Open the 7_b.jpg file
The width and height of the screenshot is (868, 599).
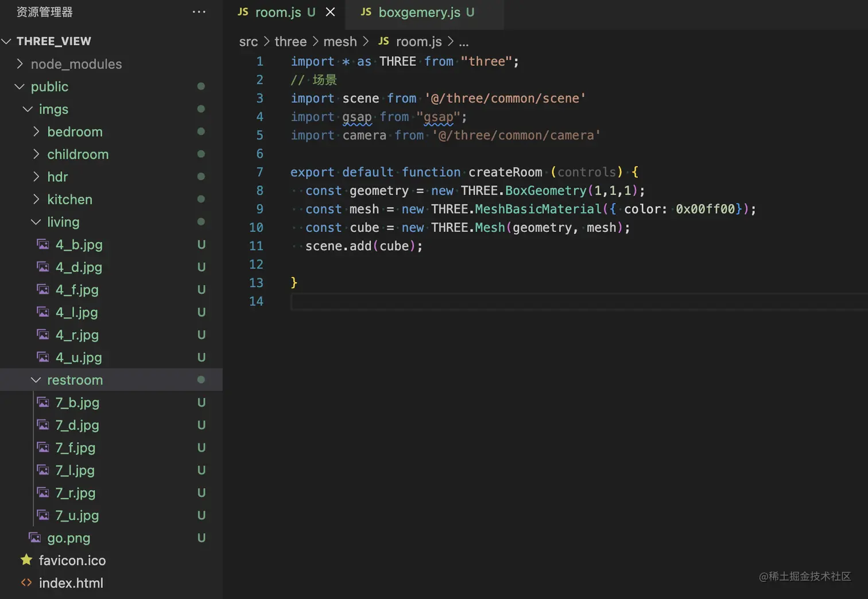tap(77, 403)
